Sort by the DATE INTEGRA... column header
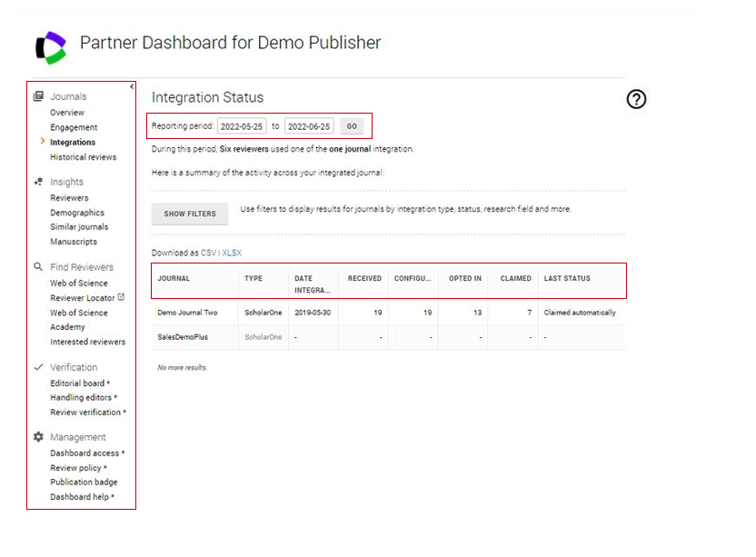Viewport: 756px width, 557px height. pyautogui.click(x=313, y=284)
